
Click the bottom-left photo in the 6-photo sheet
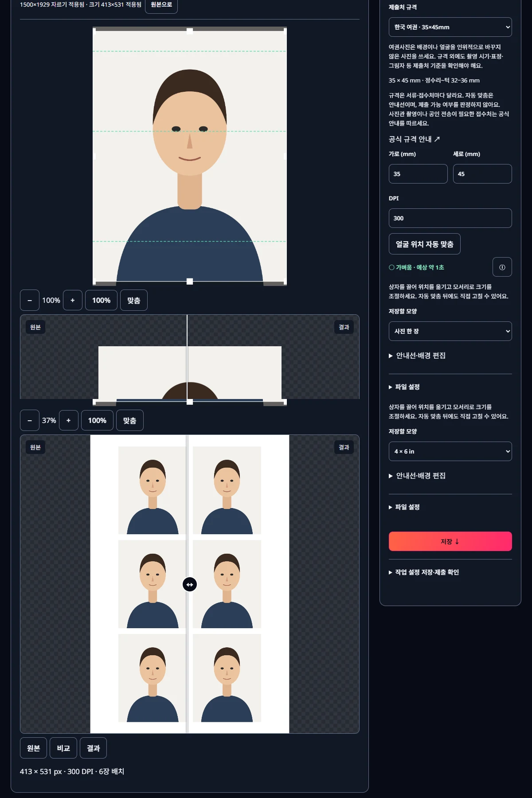(x=153, y=678)
